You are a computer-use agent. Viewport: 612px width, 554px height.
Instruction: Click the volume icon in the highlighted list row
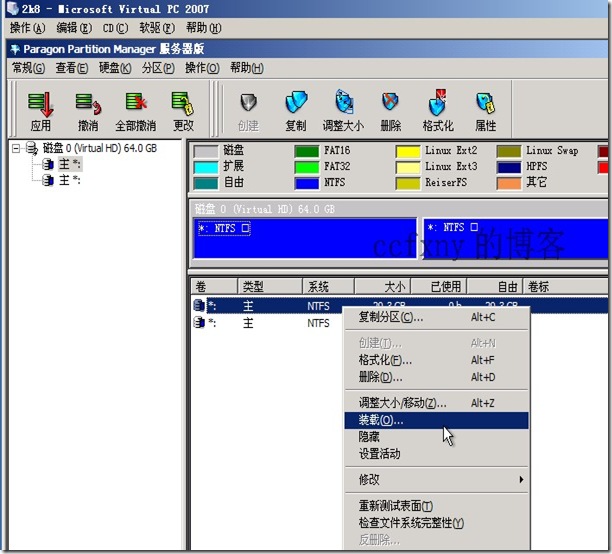199,305
